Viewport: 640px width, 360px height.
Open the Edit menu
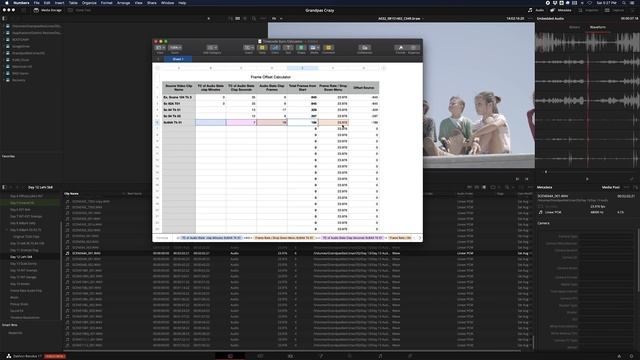tap(47, 3)
